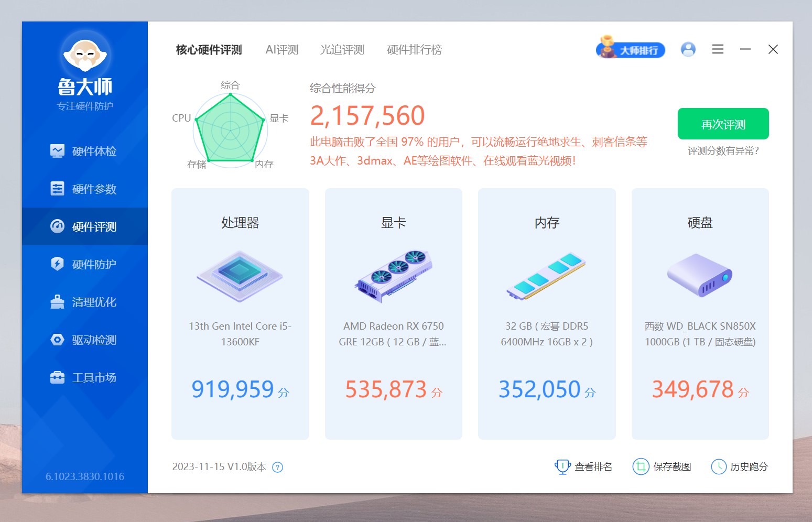The image size is (812, 522).
Task: Click the hard disk score 349,678
Action: [692, 389]
